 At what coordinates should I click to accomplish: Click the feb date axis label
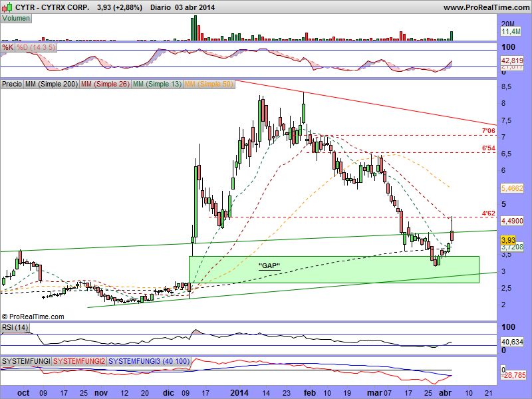click(309, 393)
